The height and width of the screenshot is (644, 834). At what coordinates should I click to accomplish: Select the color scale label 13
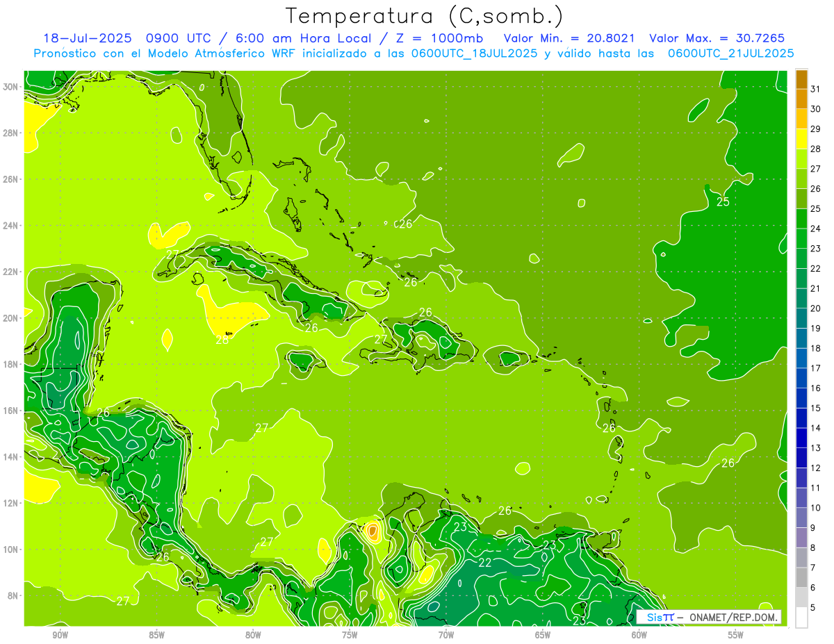815,448
